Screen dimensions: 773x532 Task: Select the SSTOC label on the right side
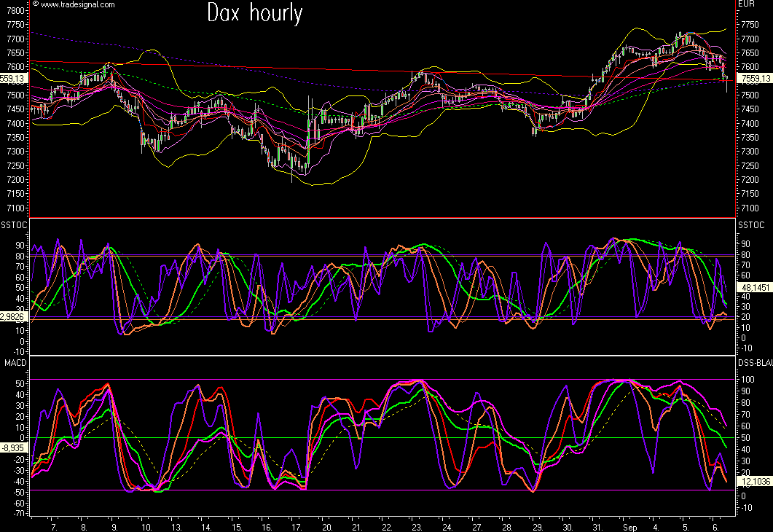click(751, 225)
